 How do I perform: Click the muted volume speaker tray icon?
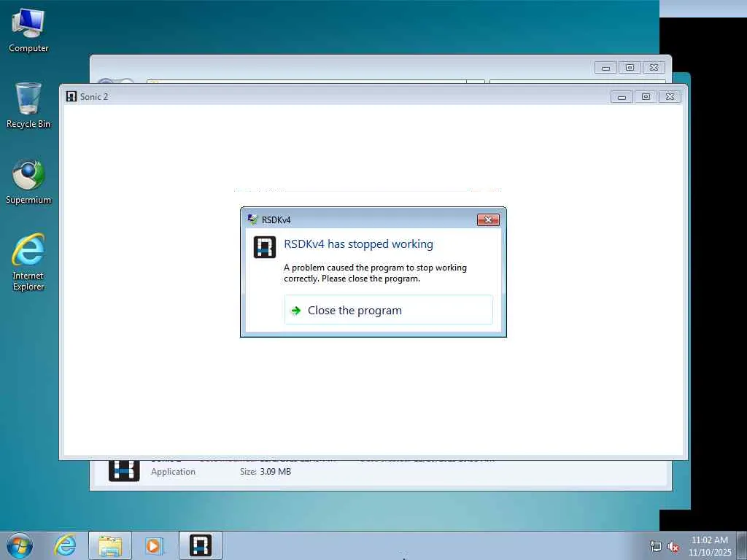(x=673, y=547)
